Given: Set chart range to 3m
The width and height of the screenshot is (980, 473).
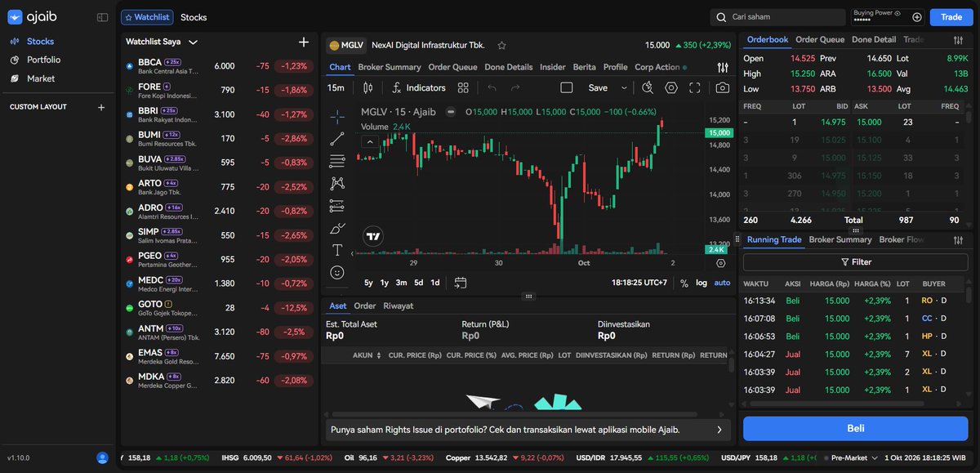Looking at the screenshot, I should [x=401, y=283].
